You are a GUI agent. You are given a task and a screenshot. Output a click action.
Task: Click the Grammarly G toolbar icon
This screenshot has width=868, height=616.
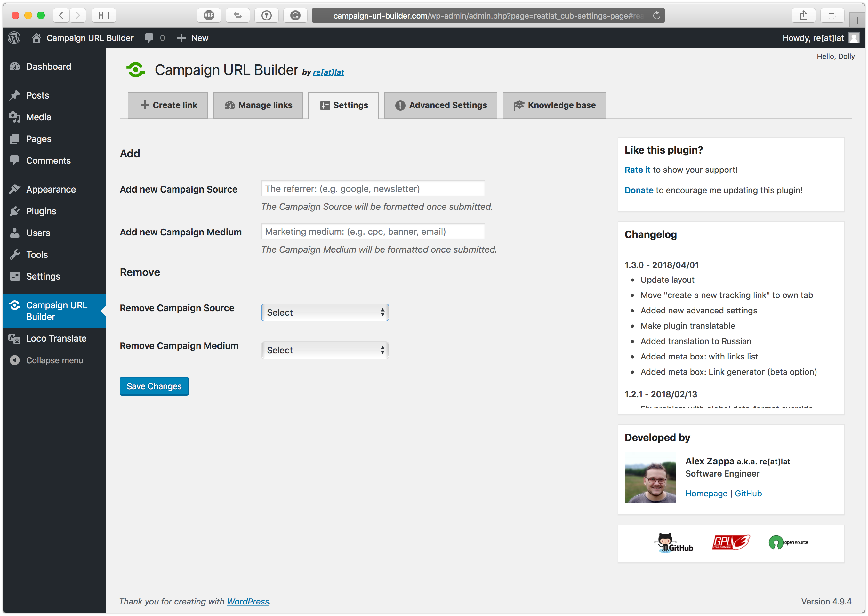point(295,16)
